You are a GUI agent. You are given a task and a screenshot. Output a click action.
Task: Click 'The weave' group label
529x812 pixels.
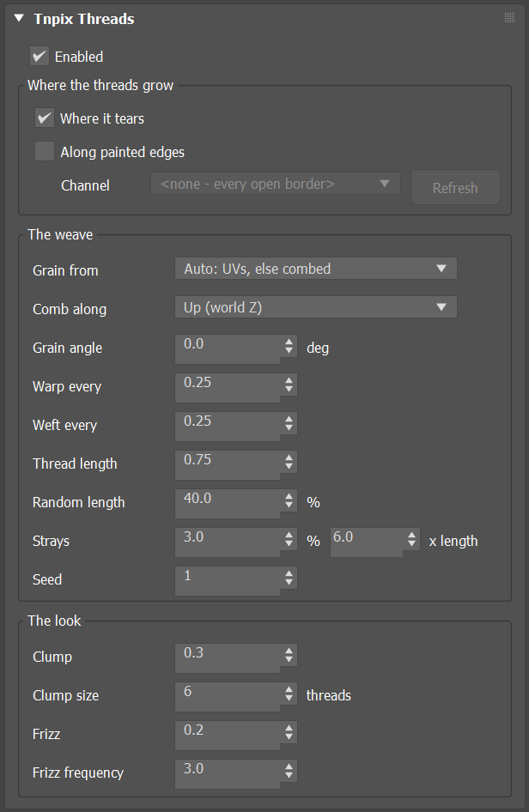click(x=60, y=234)
